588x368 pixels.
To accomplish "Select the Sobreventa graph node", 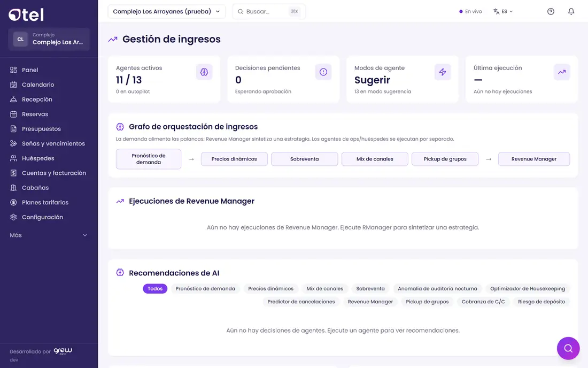I will 305,159.
